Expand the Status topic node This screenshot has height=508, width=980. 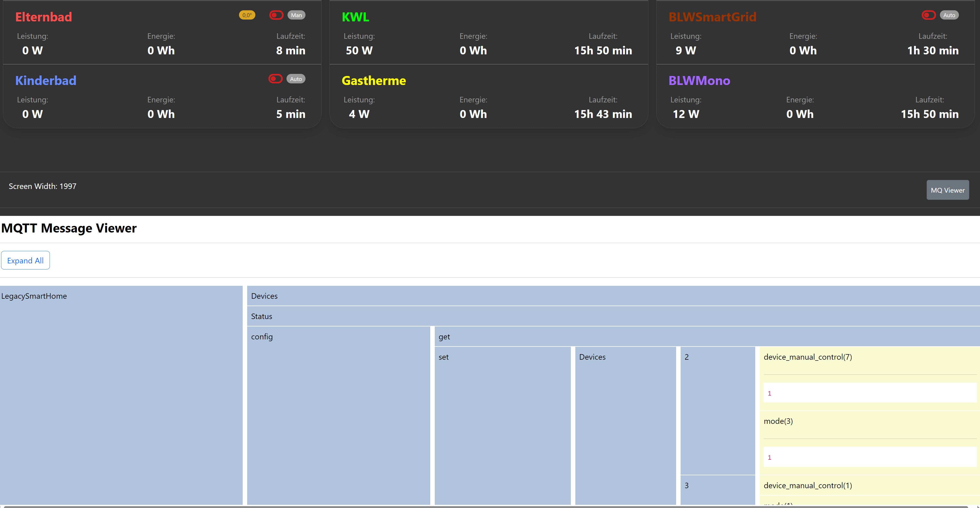point(262,316)
